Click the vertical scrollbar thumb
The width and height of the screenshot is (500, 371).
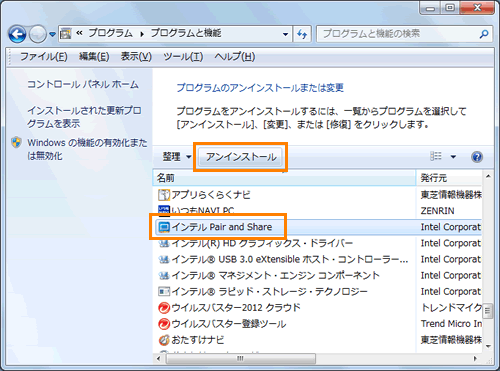pyautogui.click(x=488, y=311)
